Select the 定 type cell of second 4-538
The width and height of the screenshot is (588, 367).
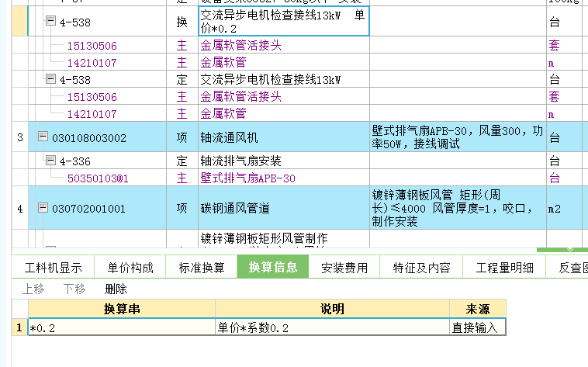pyautogui.click(x=182, y=80)
